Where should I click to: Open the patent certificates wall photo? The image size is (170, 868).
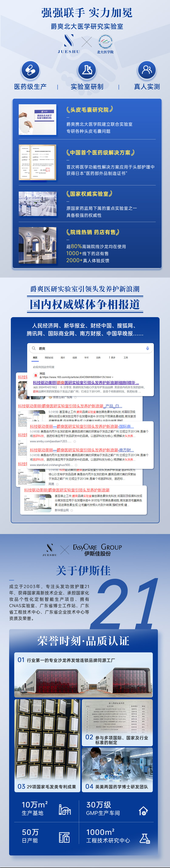(x=47, y=740)
